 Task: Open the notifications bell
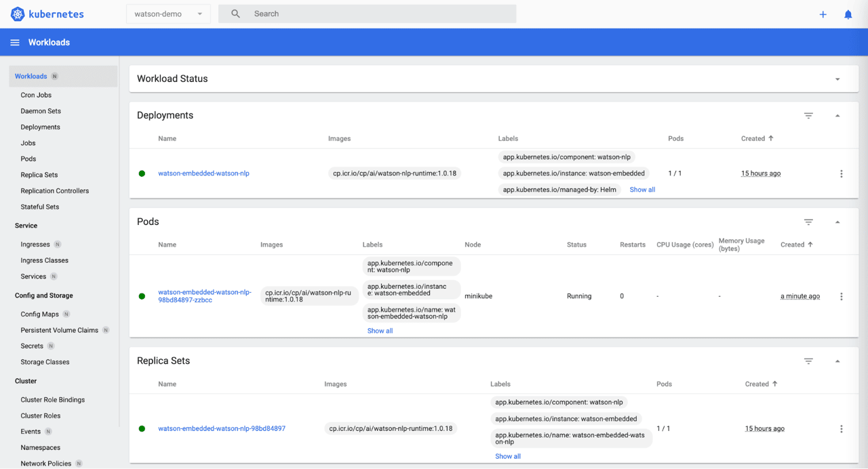tap(848, 14)
